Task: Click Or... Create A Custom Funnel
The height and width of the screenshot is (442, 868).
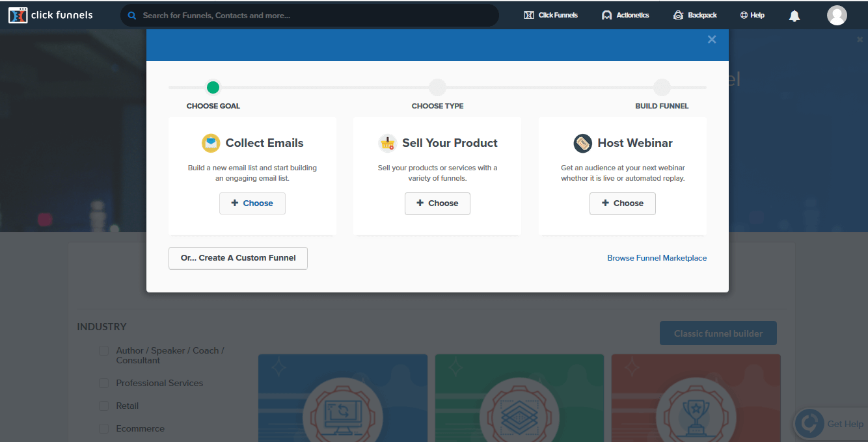Action: point(238,258)
